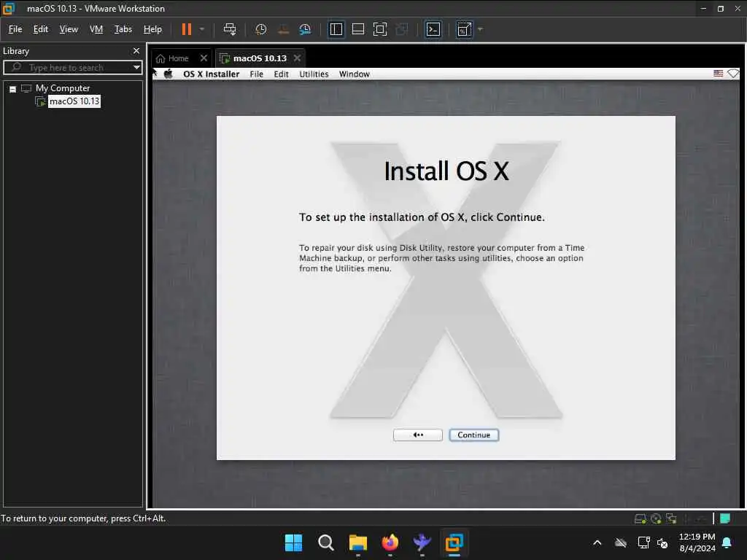Open File Explorer from the taskbar
This screenshot has width=747, height=560.
click(357, 542)
